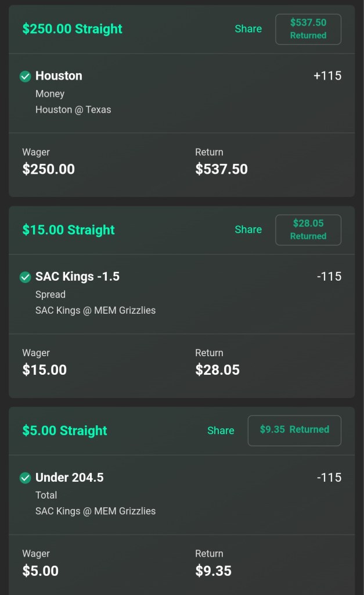Share the $15.00 Straight bet
Viewport: 364px width, 595px height.
[248, 230]
